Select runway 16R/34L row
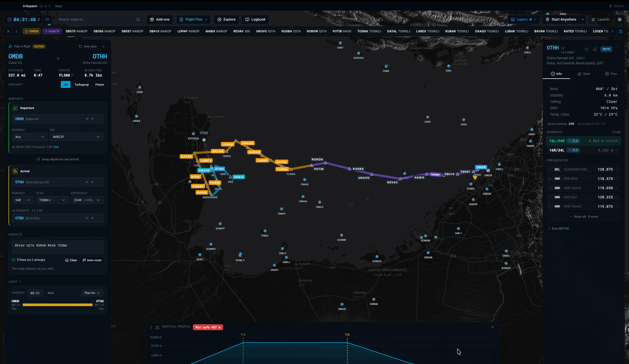 point(583,150)
